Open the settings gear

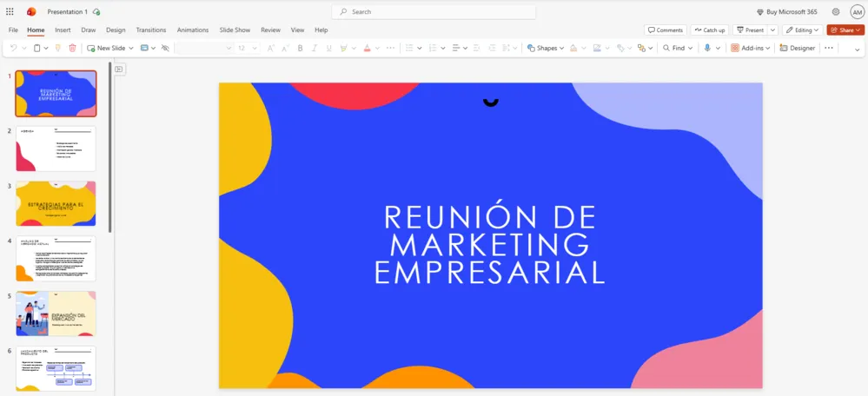pos(836,11)
